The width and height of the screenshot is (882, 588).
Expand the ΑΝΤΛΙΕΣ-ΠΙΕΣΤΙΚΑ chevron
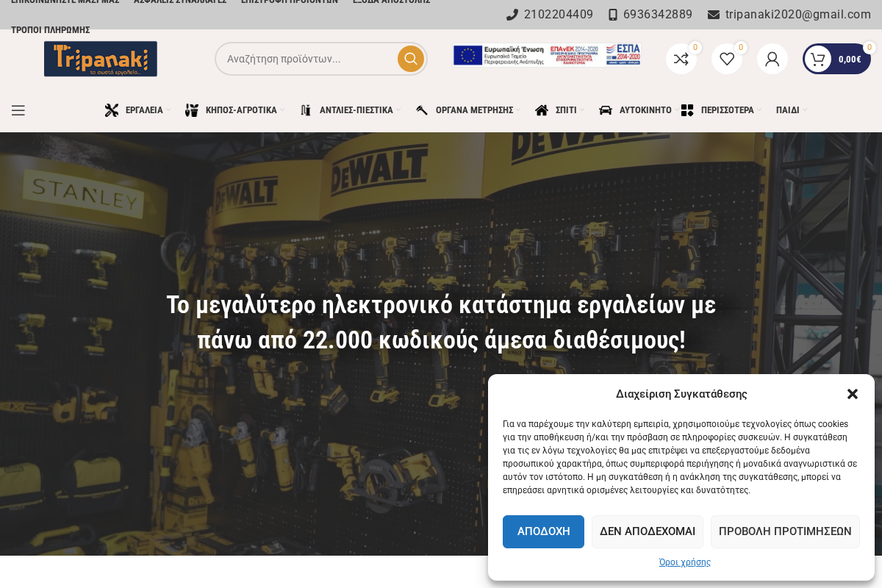[x=398, y=110]
